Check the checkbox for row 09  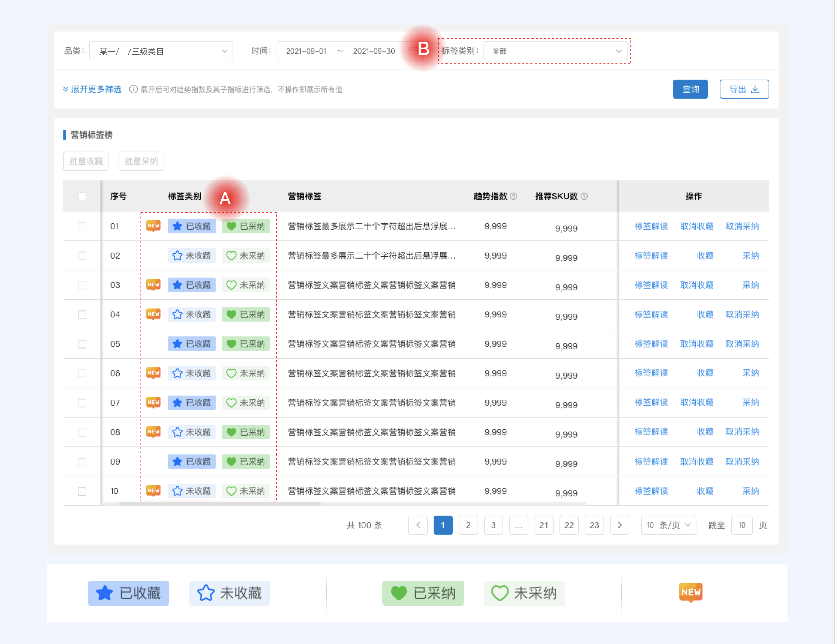pyautogui.click(x=82, y=461)
